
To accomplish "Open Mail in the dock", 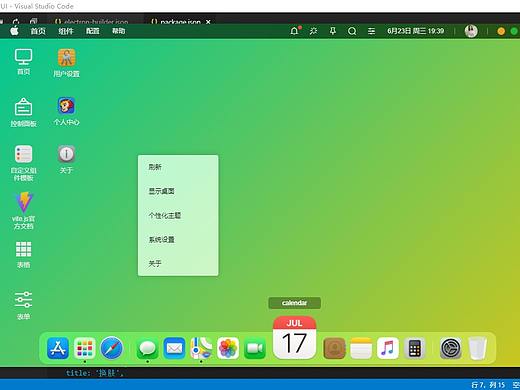I will (174, 348).
